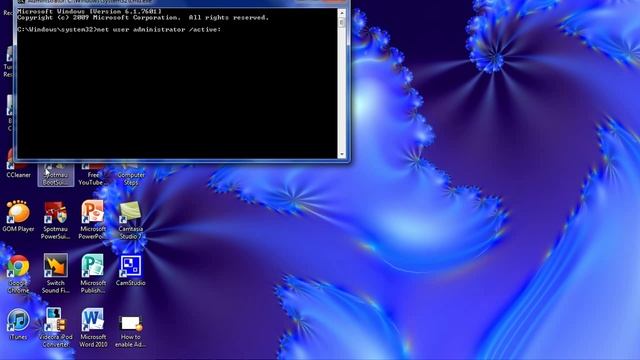Open Camtasia Studio 7 shortcut

131,220
